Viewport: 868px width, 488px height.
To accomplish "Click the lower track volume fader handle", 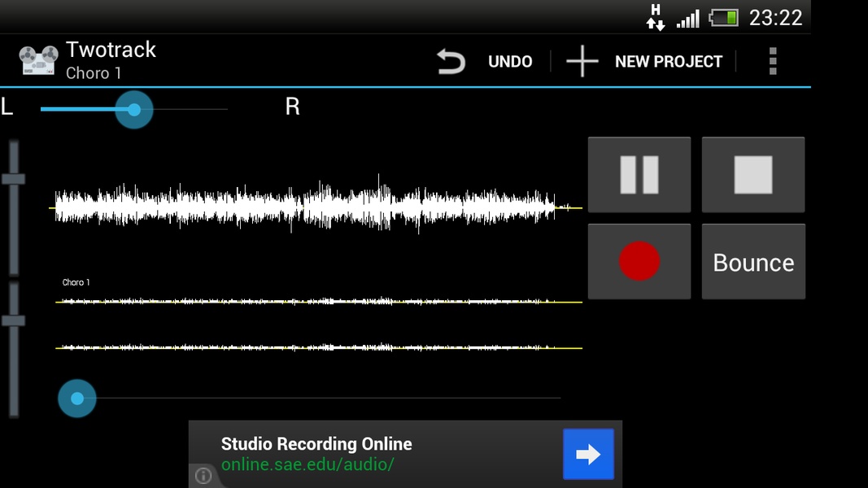I will pyautogui.click(x=13, y=320).
